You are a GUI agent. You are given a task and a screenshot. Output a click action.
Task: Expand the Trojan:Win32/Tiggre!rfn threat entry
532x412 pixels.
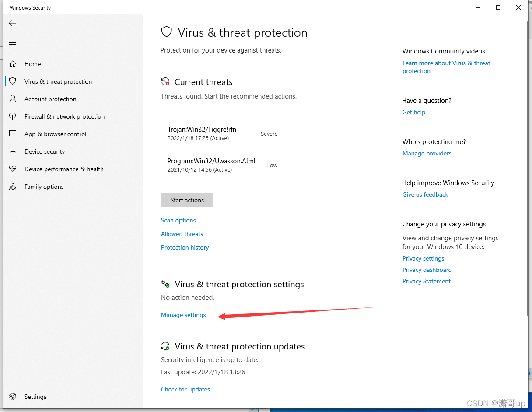[223, 134]
